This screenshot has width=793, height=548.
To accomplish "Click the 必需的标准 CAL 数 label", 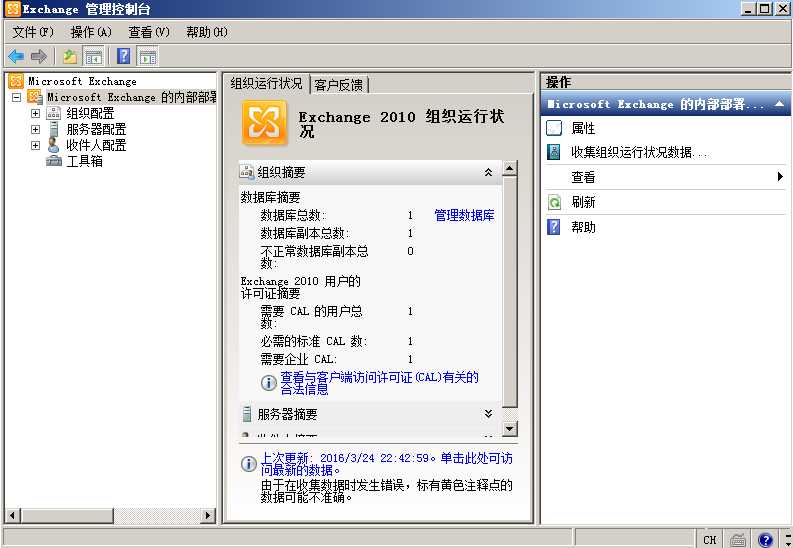I will [x=314, y=342].
